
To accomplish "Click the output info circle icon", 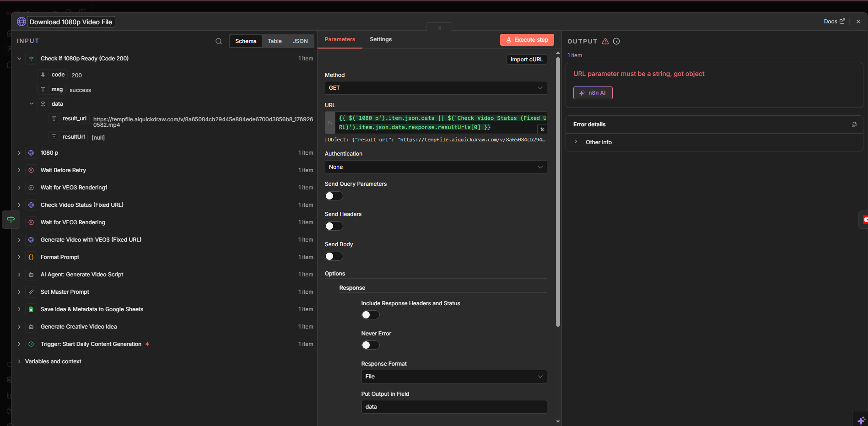I will tap(616, 41).
